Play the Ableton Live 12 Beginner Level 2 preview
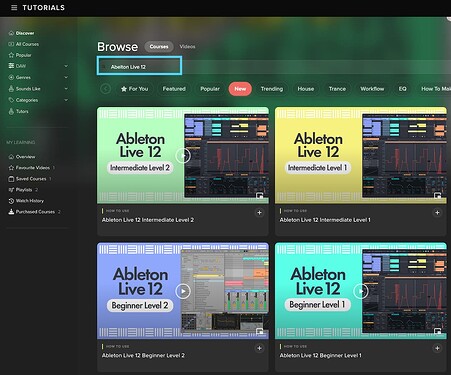This screenshot has width=451, height=375. pos(183,291)
